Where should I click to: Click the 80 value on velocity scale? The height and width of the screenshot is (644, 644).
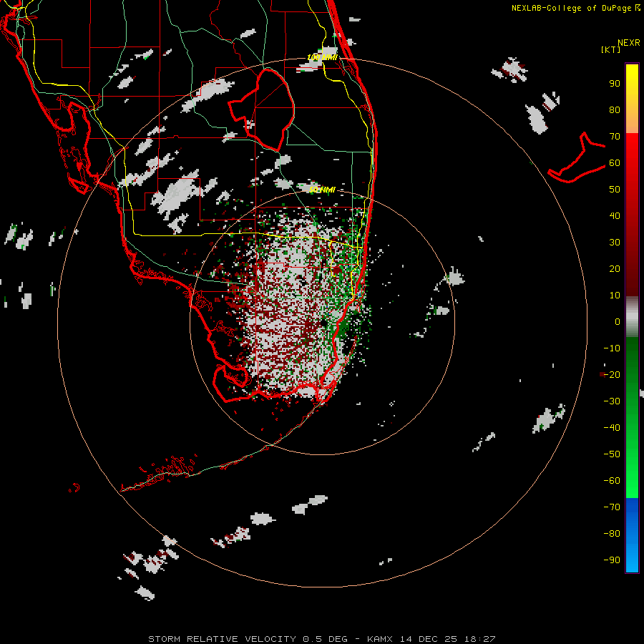tap(615, 109)
